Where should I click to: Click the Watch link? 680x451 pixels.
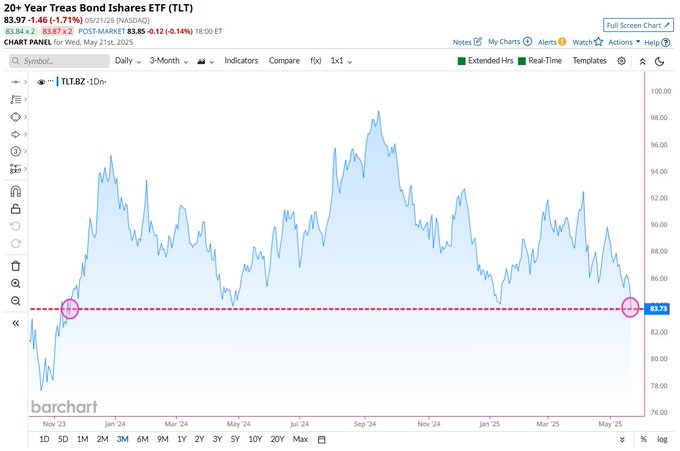coord(582,42)
